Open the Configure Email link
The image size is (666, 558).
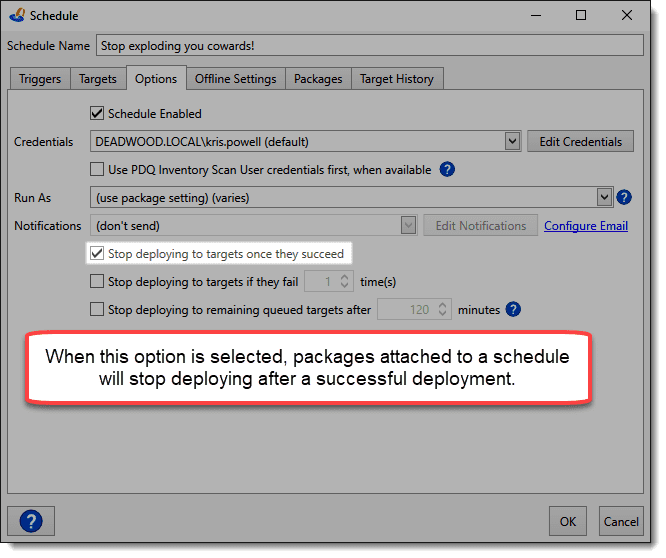point(586,226)
